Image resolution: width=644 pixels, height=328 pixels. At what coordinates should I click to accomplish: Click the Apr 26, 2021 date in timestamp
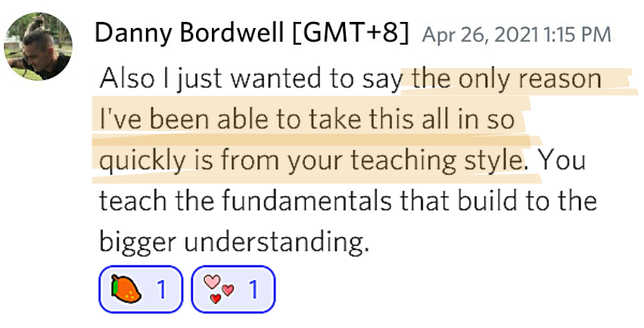[x=480, y=35]
